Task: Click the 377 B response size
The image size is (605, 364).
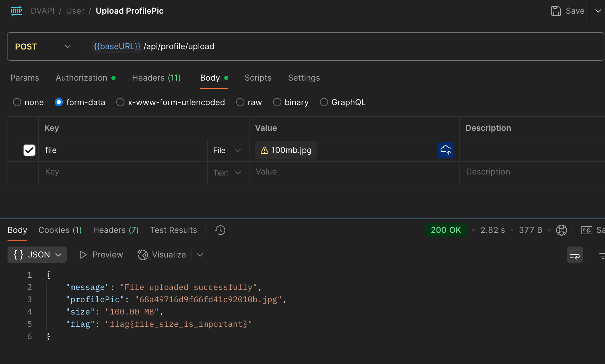Action: [x=530, y=230]
